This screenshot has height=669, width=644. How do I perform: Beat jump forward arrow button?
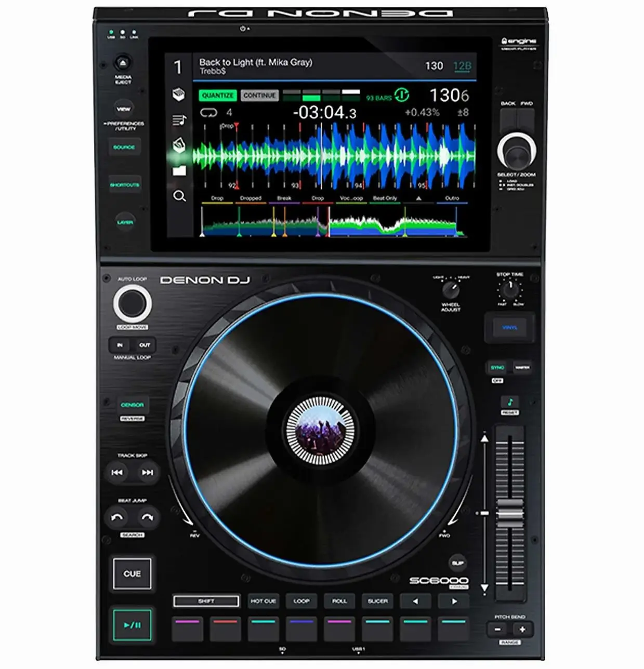click(x=148, y=517)
